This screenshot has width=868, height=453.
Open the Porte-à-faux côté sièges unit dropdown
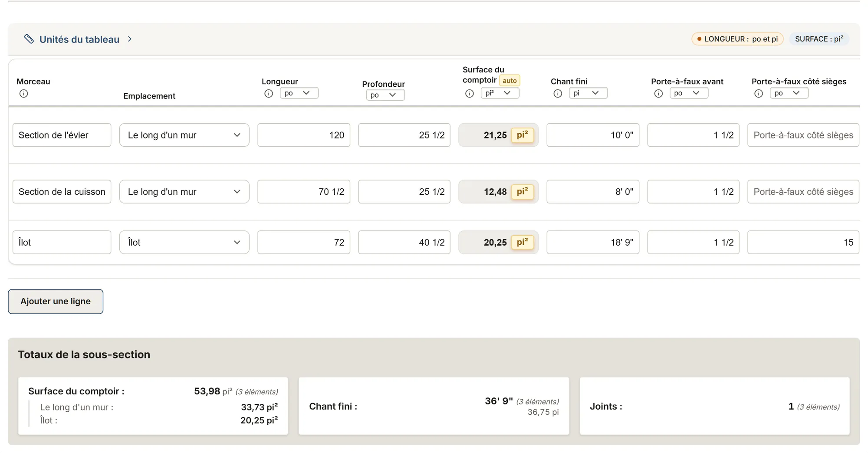[789, 93]
